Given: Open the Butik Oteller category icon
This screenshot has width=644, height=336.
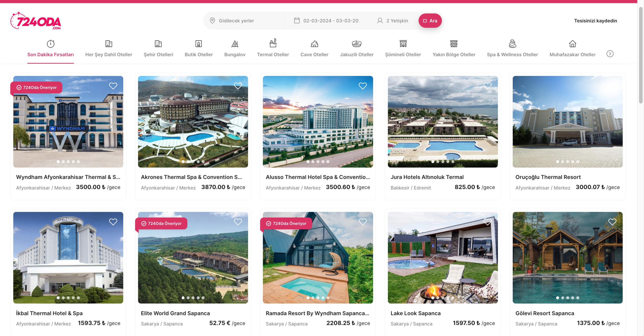Looking at the screenshot, I should pyautogui.click(x=198, y=44).
